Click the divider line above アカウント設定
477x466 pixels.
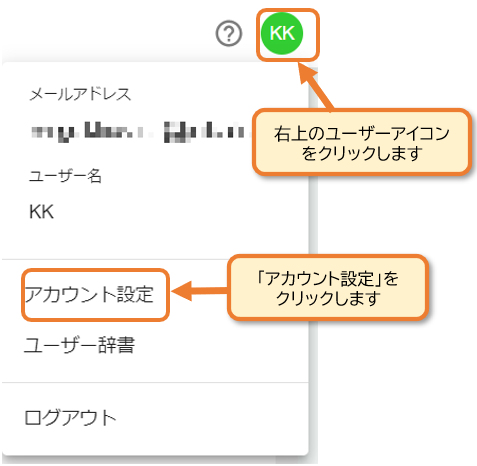(x=155, y=259)
